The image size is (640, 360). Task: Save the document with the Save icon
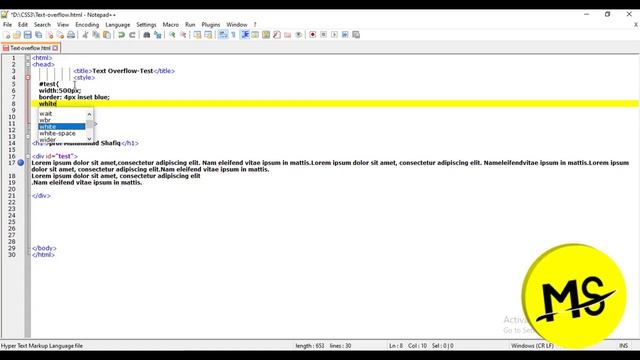[x=28, y=35]
